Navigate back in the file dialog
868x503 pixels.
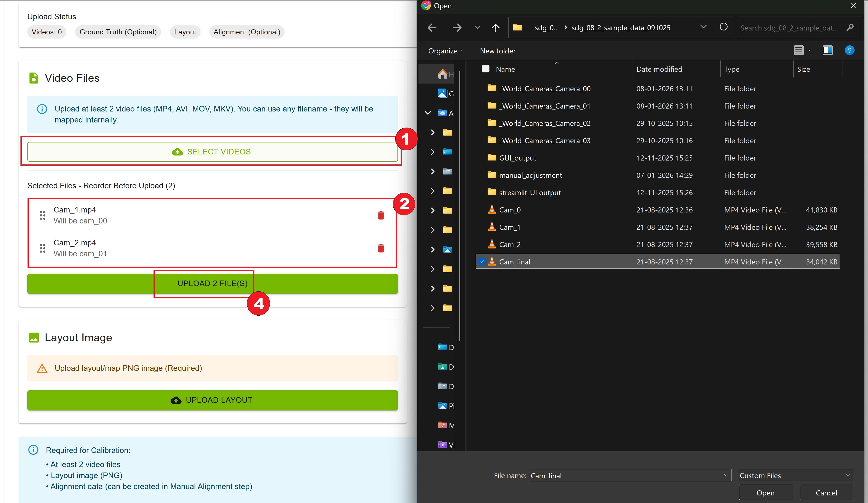[432, 28]
